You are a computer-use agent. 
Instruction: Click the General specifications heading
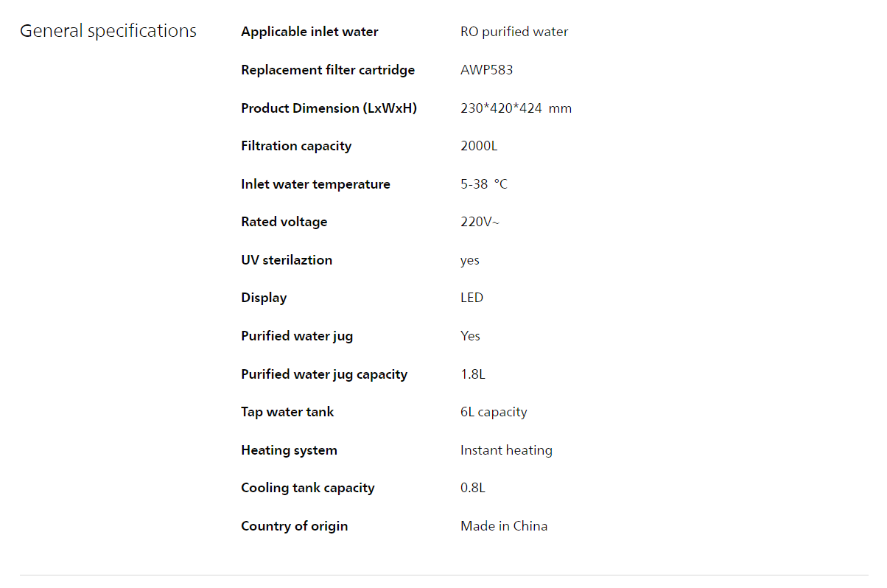pos(108,31)
